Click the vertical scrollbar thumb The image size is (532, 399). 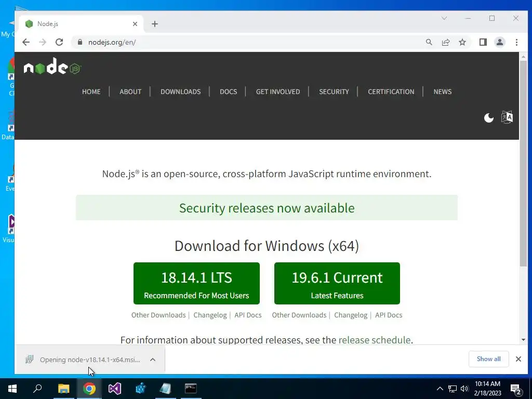click(523, 164)
